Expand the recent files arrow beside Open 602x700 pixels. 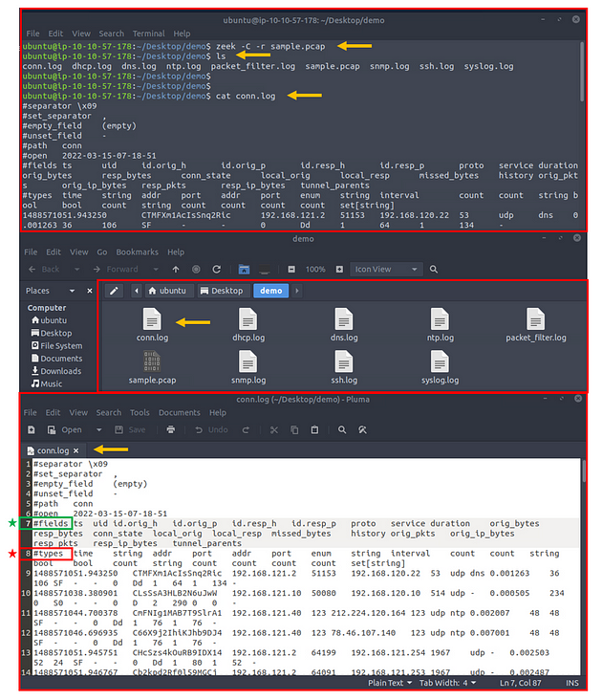pyautogui.click(x=99, y=429)
